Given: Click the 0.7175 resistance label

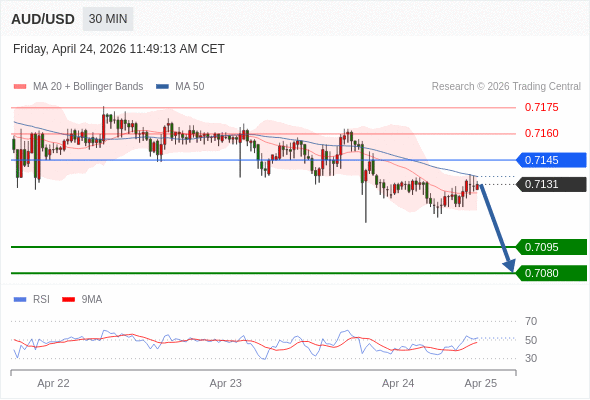Looking at the screenshot, I should click(x=541, y=107).
